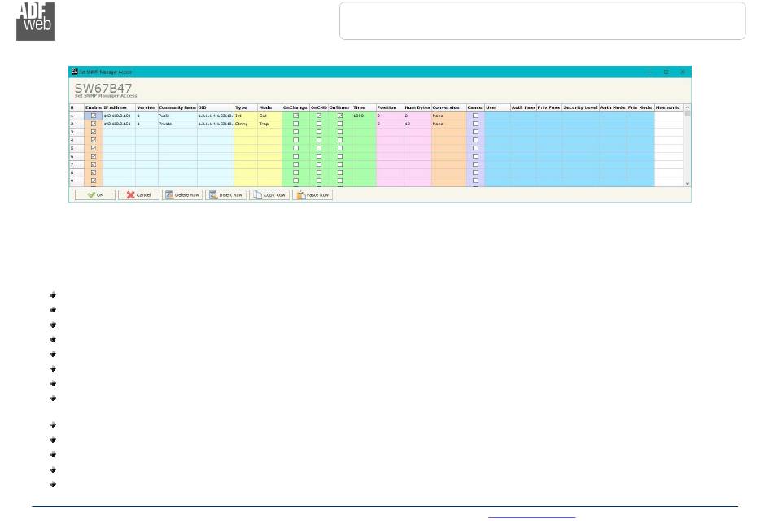Select Num Bytes cell showing 10
Viewport: 773px width, 532px height.
[x=417, y=124]
